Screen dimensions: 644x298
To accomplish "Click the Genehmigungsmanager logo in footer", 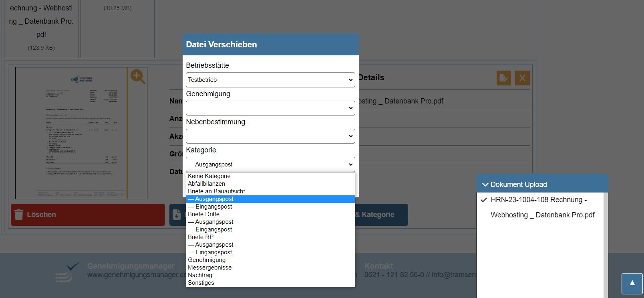I will pos(67,272).
